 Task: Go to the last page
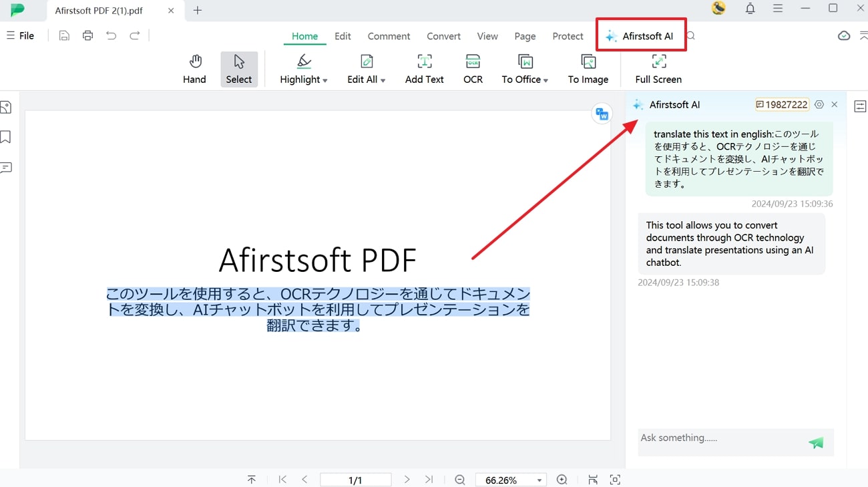[429, 480]
